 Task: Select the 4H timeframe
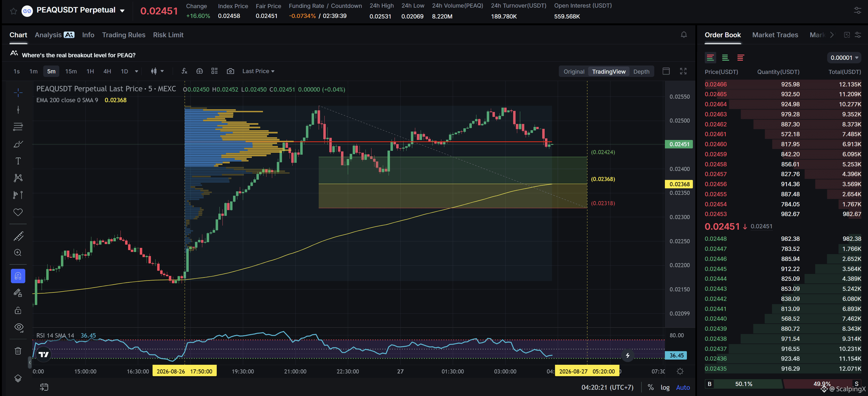107,71
